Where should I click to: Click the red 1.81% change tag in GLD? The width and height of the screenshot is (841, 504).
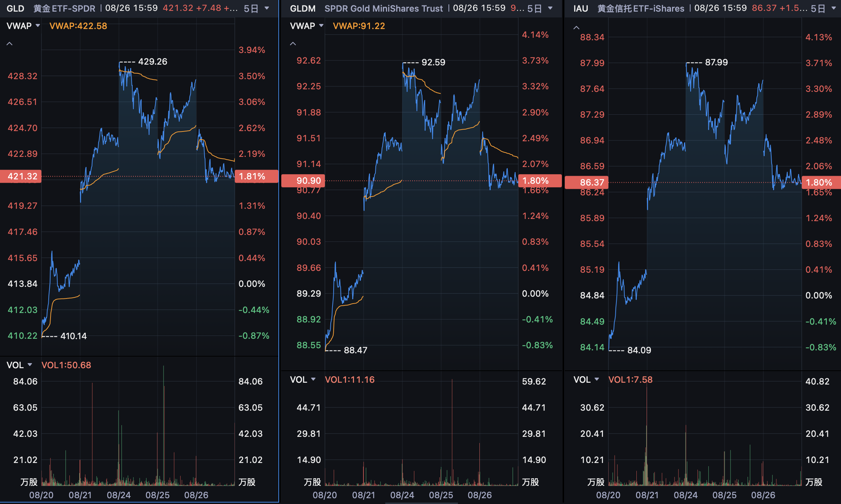pyautogui.click(x=257, y=176)
